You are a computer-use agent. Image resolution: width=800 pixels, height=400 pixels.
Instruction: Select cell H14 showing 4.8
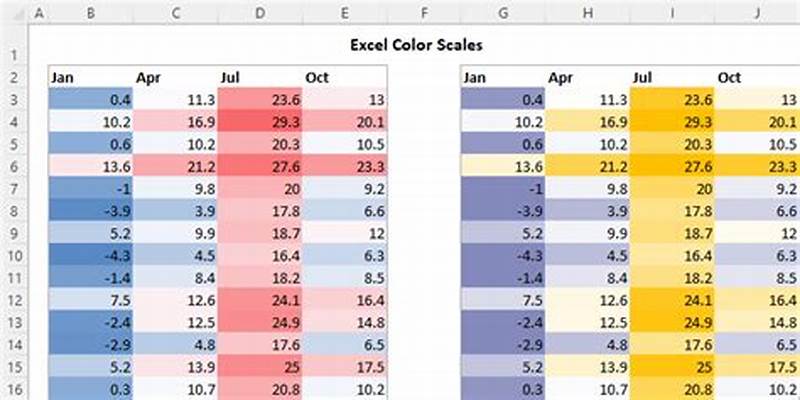[588, 345]
